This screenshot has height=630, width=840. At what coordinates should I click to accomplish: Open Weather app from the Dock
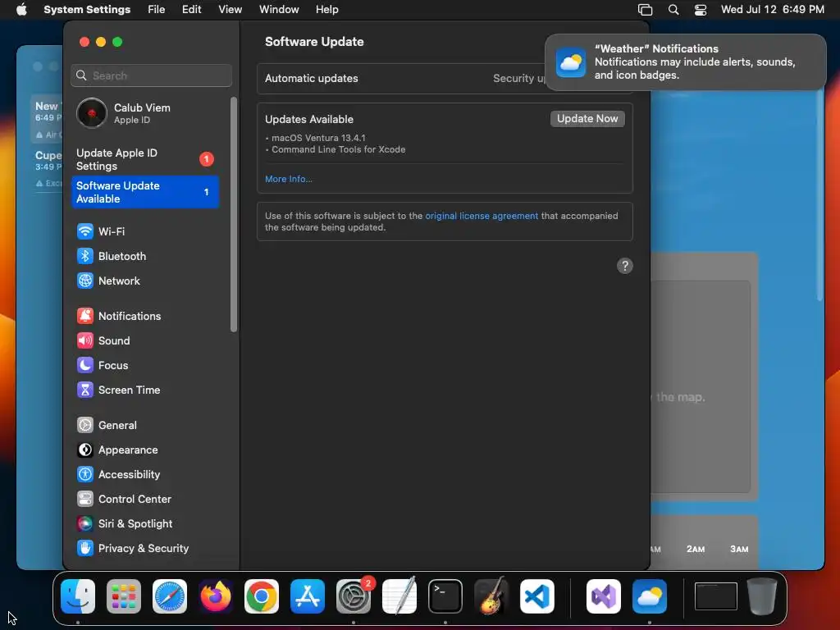point(650,596)
